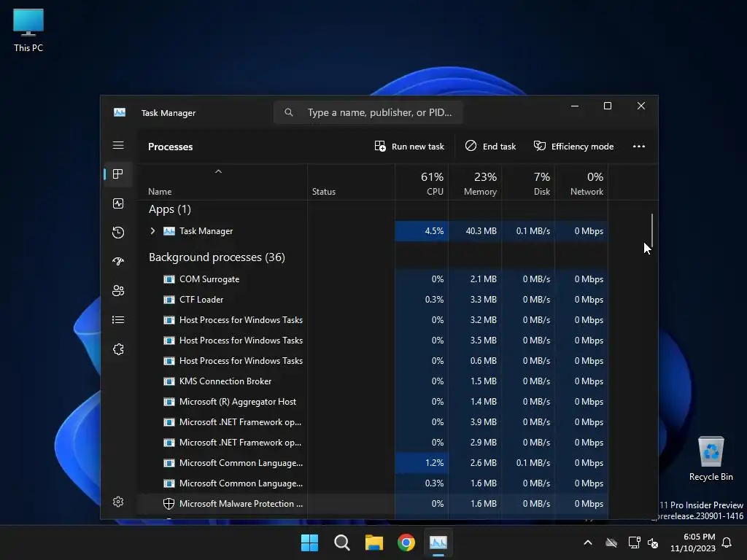Click the Processes page title
This screenshot has width=747, height=560.
tap(170, 147)
